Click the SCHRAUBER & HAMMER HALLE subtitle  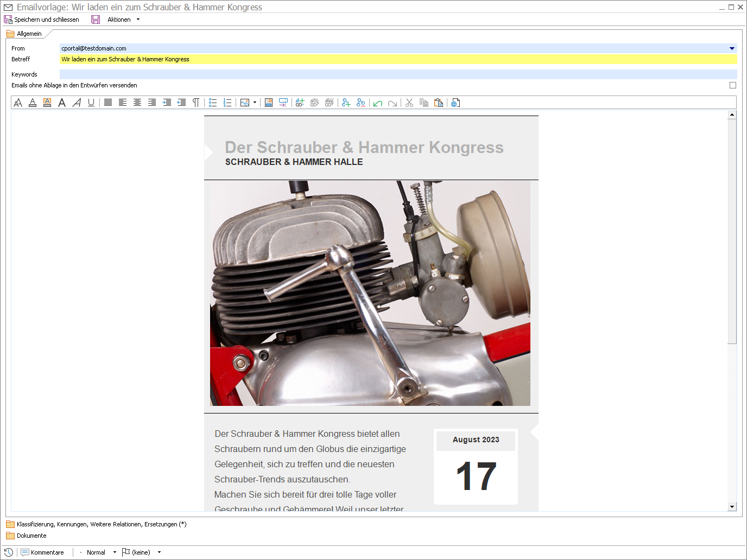294,162
